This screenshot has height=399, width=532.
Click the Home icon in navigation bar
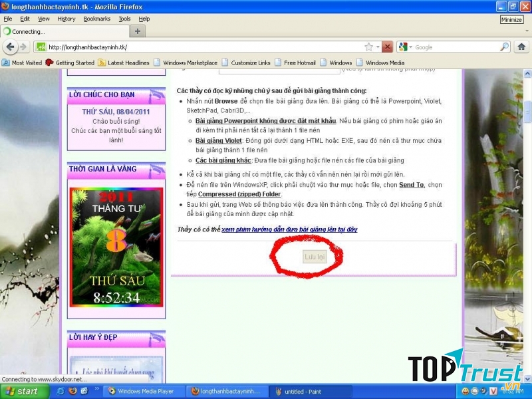(522, 47)
